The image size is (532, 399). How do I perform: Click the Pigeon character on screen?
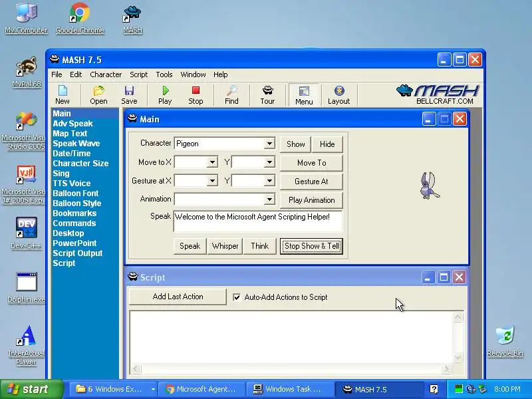click(429, 186)
